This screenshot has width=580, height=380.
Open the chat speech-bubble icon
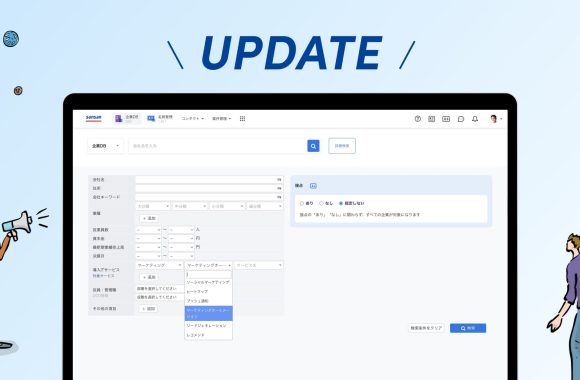[461, 119]
